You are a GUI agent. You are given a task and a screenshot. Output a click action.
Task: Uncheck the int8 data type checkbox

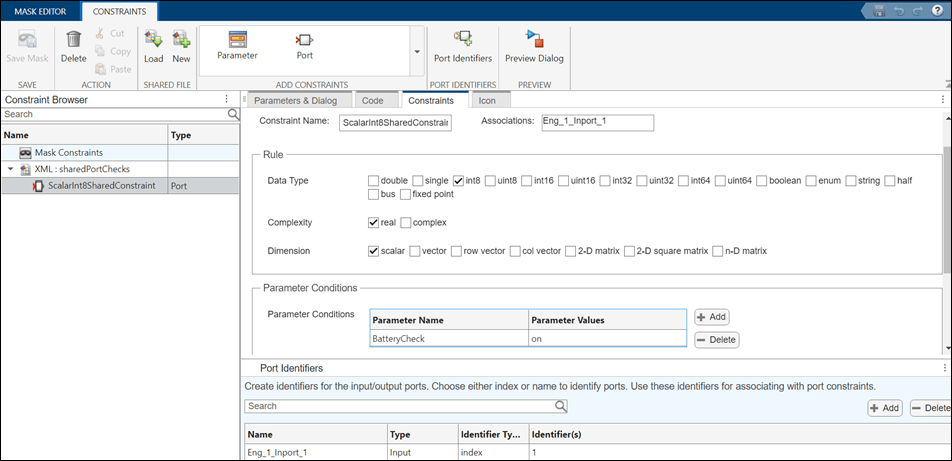[459, 181]
